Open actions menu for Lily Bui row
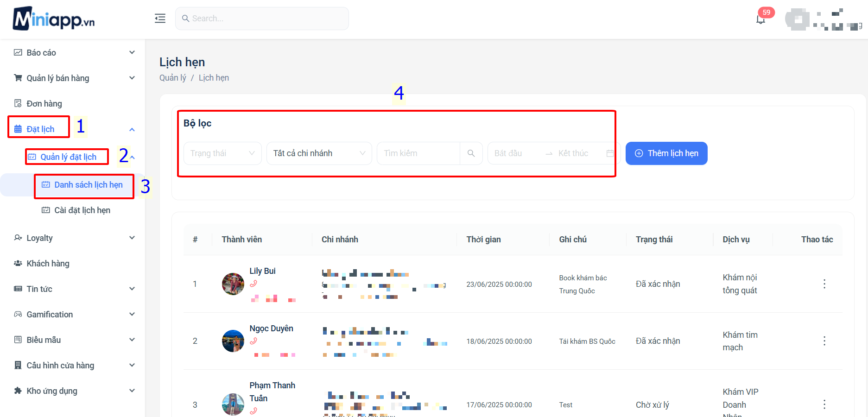The width and height of the screenshot is (868, 417). tap(824, 284)
